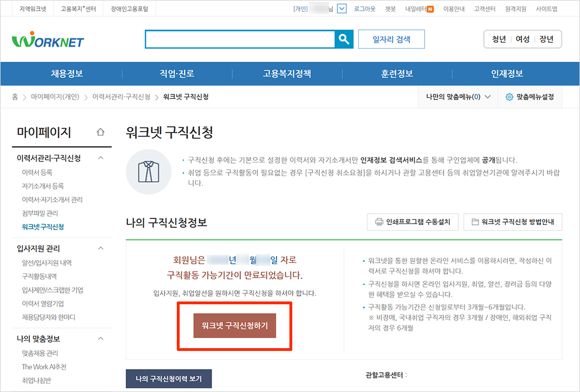
Task: Open the 인재정보 main menu
Action: [507, 74]
